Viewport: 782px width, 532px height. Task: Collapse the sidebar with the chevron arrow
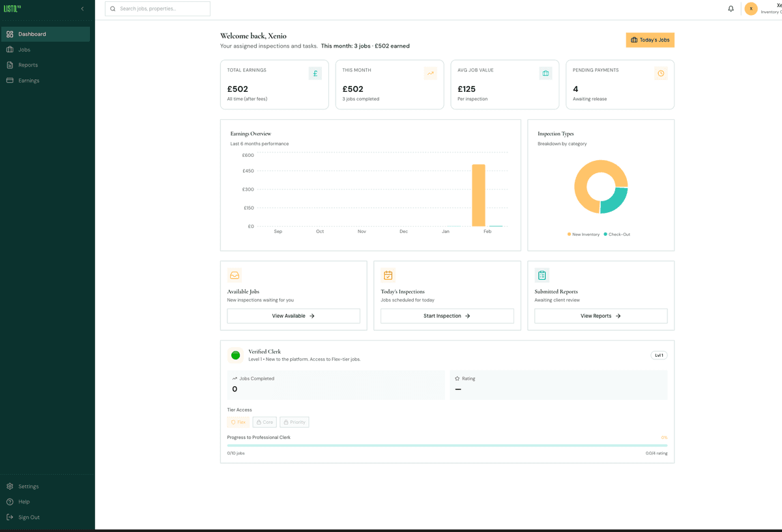tap(82, 8)
